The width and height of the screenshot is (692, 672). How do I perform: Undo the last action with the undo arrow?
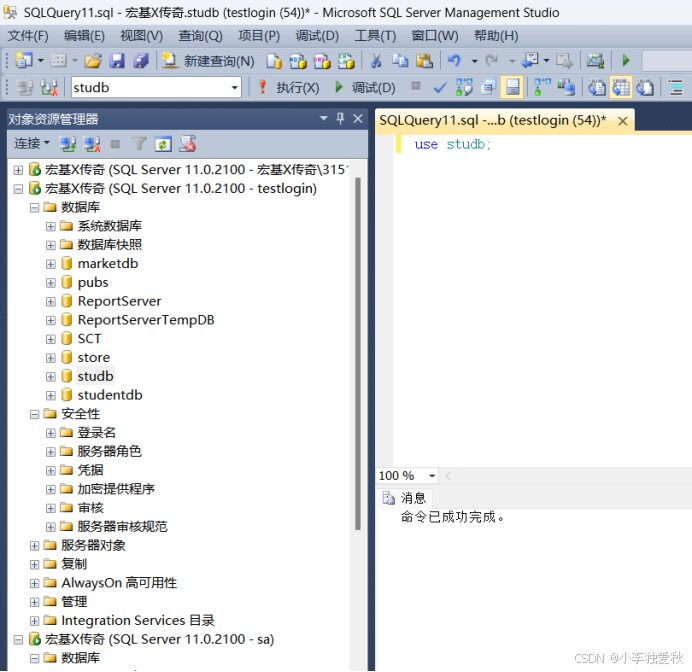pyautogui.click(x=455, y=60)
